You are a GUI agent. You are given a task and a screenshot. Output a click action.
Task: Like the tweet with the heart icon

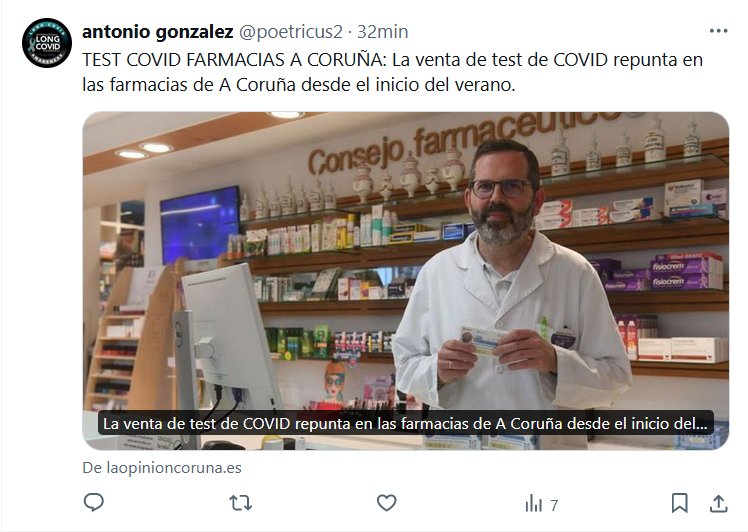pos(386,503)
